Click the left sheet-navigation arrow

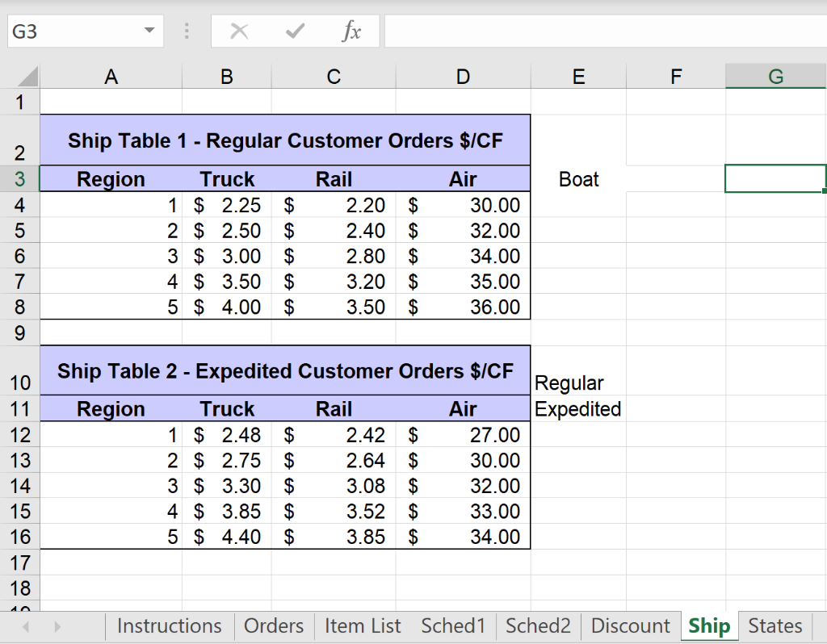point(24,626)
